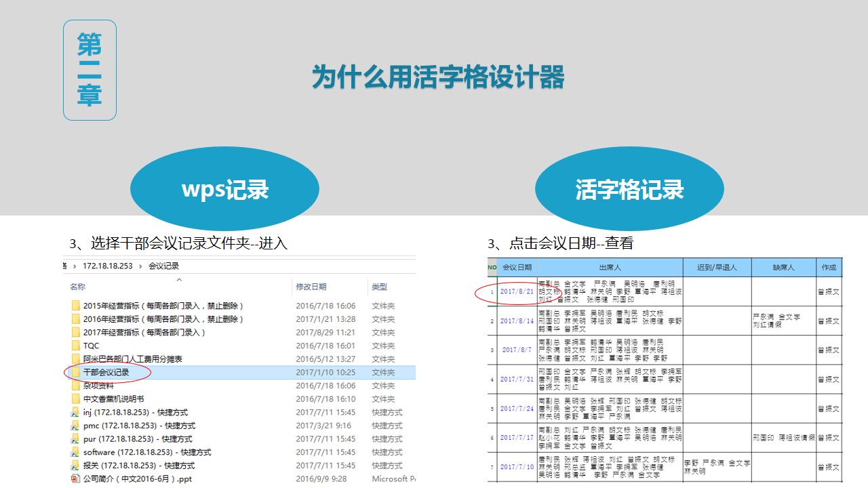
Task: Open the 2017/7/31 meeting date link
Action: pos(517,380)
